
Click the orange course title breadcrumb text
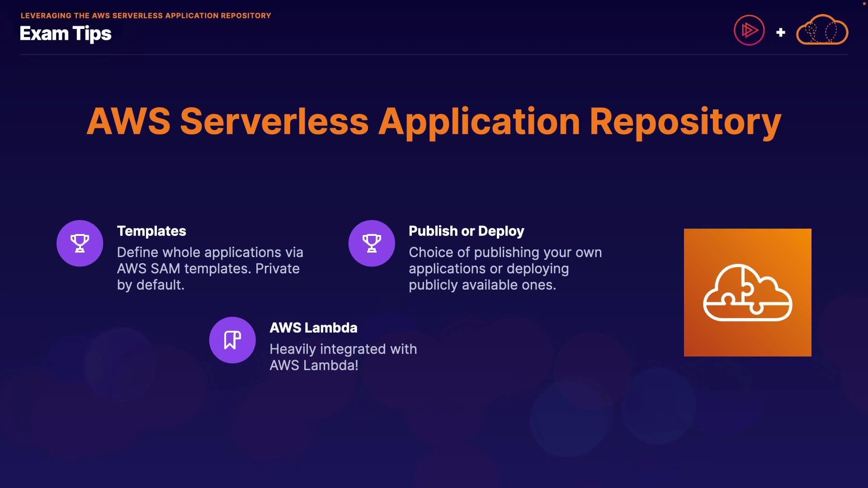(146, 15)
